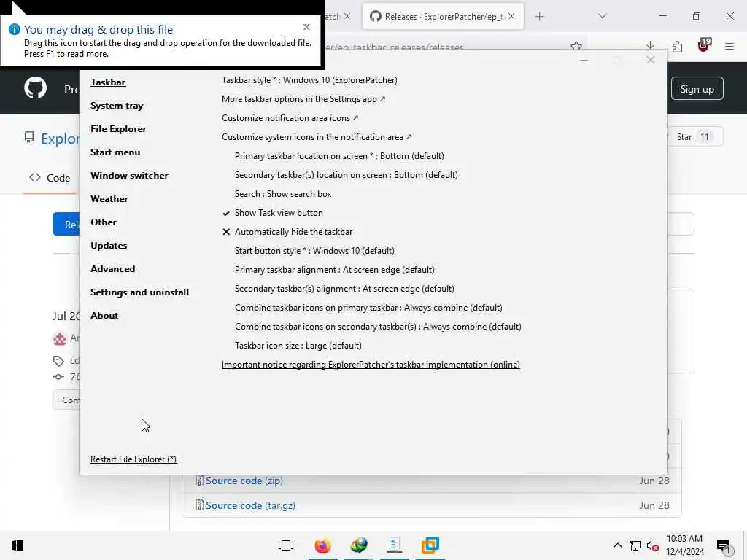Change Combine icons on primary taskbar

(368, 308)
